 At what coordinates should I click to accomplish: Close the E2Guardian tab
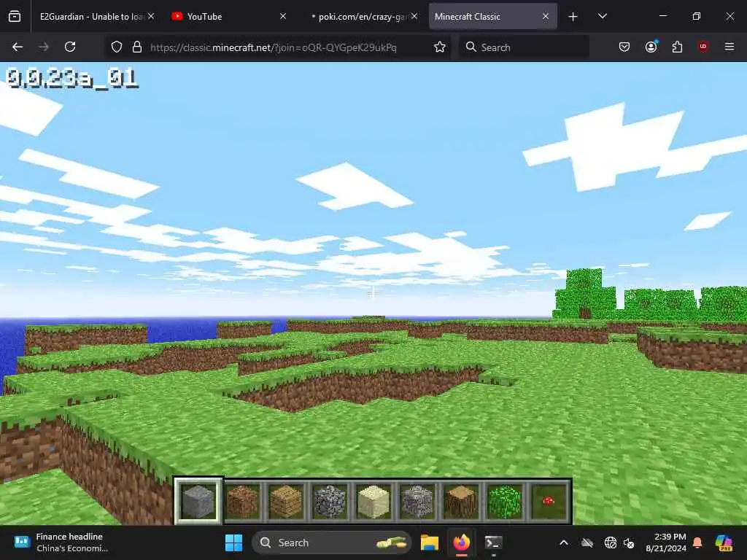(x=151, y=16)
